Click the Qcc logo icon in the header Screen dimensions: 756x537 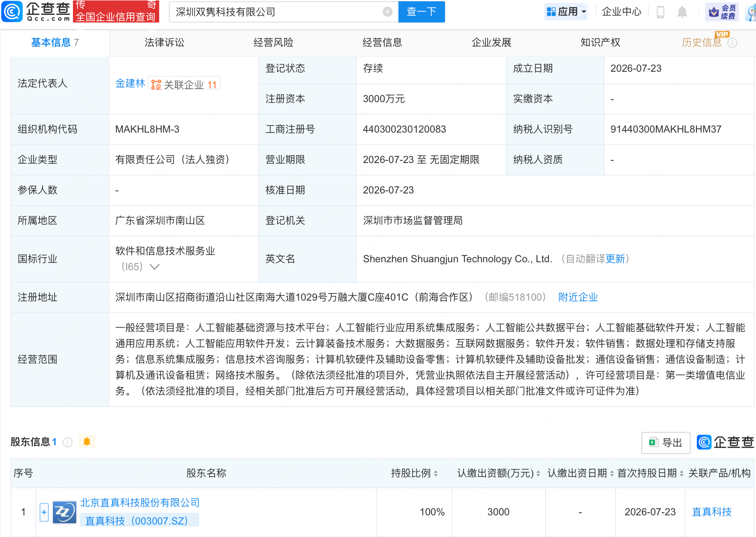coord(12,11)
